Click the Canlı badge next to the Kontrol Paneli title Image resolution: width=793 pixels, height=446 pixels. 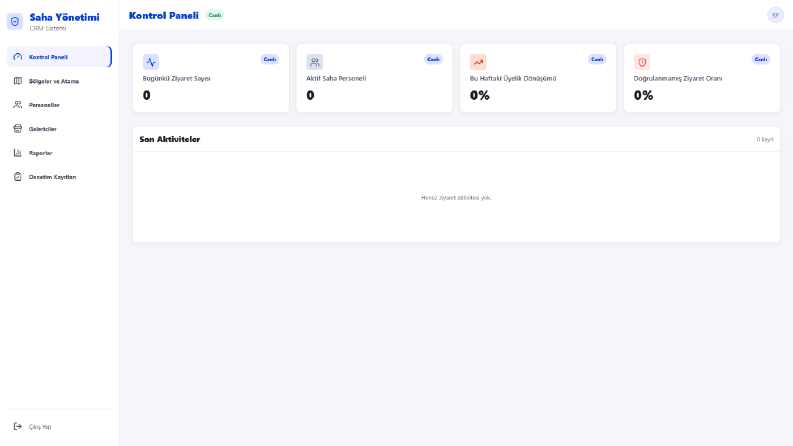click(x=215, y=15)
